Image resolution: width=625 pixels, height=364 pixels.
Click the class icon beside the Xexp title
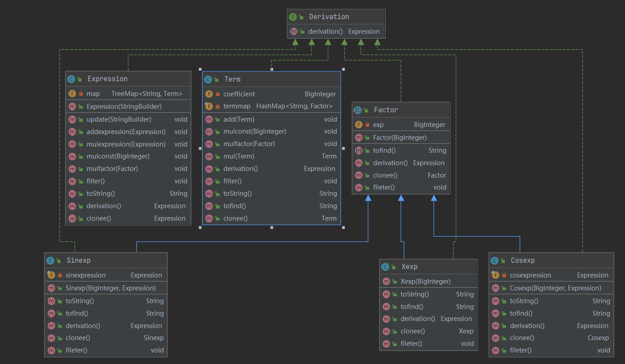point(385,267)
